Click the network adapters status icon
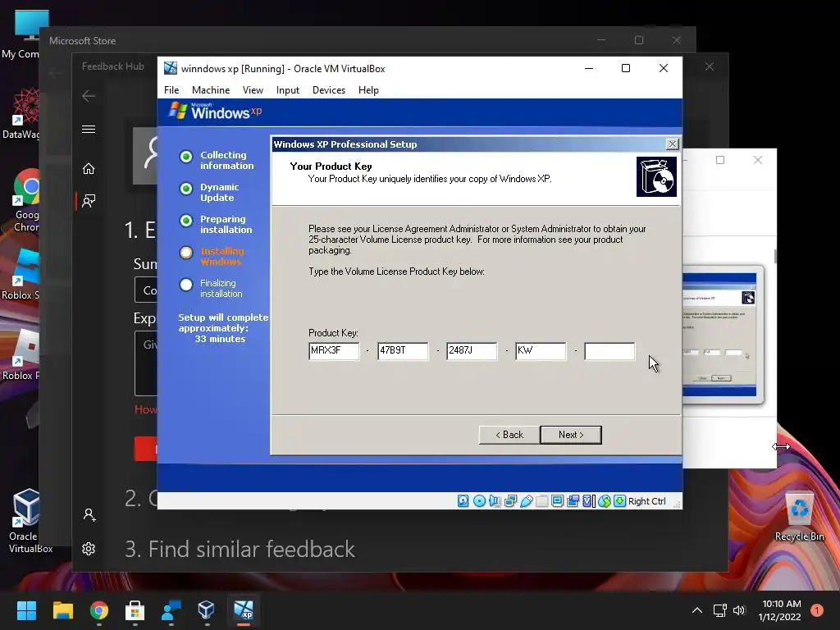Image resolution: width=840 pixels, height=630 pixels. 510,501
